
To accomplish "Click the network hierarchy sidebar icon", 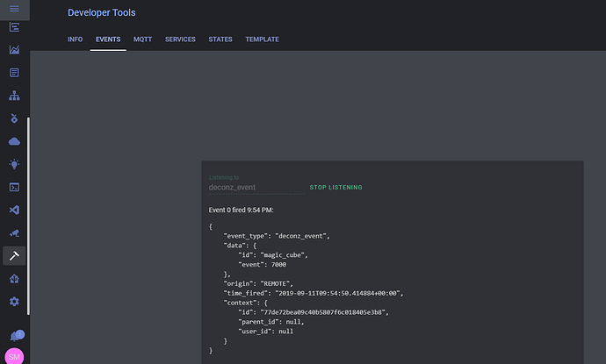I will (14, 96).
